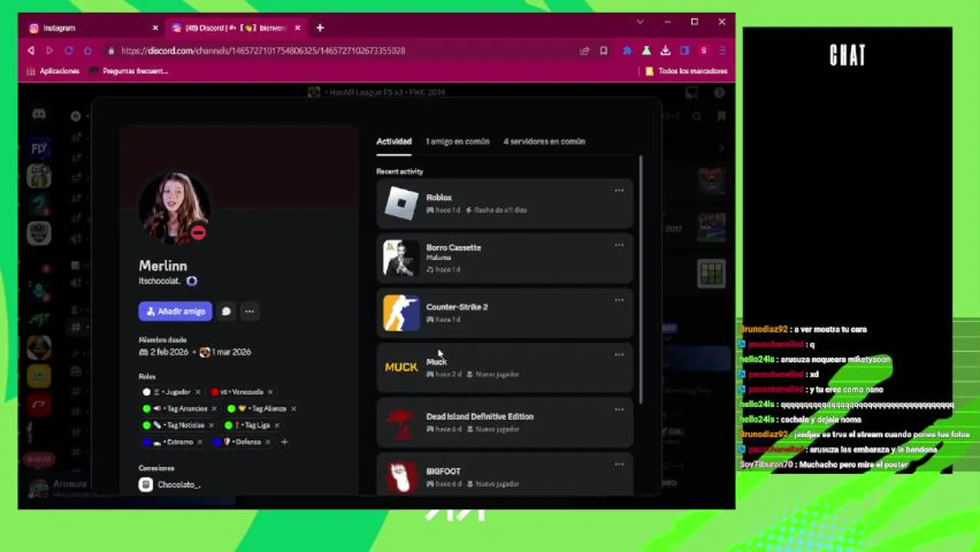The height and width of the screenshot is (552, 980).
Task: Remove the Jugador role
Action: pos(198,392)
